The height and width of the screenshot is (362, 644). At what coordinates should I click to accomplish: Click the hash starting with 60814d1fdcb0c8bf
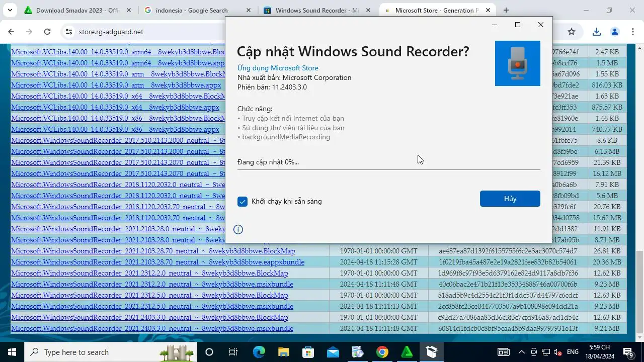click(x=508, y=328)
